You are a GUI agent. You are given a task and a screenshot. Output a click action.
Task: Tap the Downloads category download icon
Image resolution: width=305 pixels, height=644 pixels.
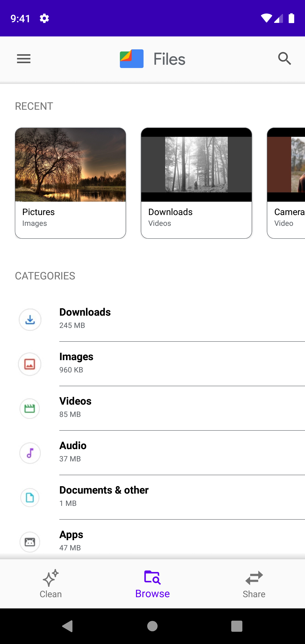coord(30,319)
